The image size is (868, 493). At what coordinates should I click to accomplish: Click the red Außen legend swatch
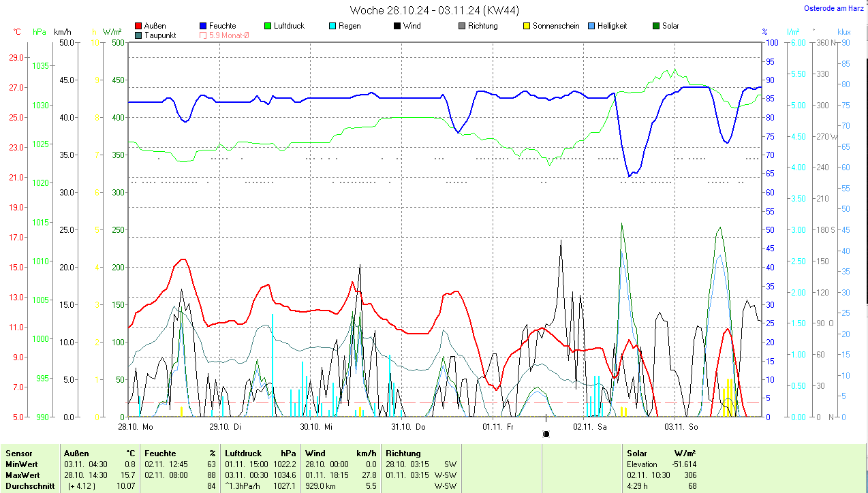click(139, 27)
